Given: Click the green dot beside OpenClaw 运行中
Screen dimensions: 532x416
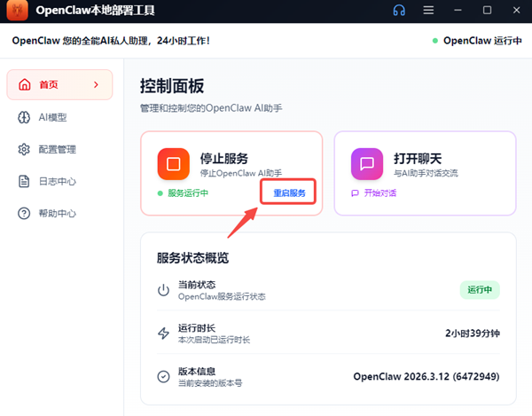Looking at the screenshot, I should (435, 41).
